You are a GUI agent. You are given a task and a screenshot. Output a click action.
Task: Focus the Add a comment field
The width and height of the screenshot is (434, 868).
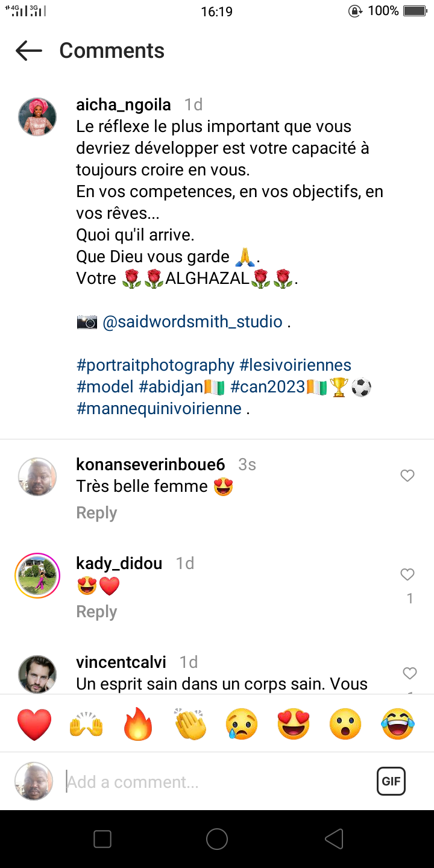tap(217, 782)
